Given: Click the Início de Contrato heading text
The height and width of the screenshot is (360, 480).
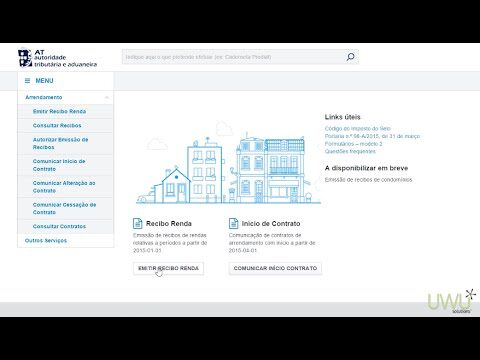Looking at the screenshot, I should [271, 224].
